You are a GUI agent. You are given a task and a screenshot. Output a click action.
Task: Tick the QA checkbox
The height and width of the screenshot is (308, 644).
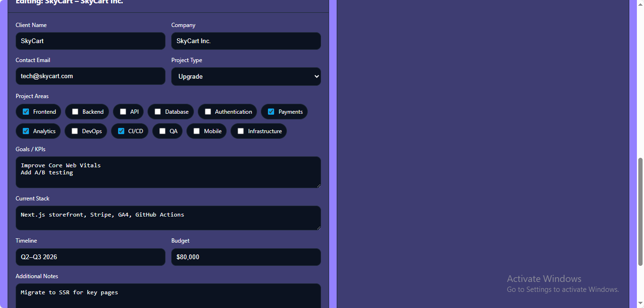(x=162, y=131)
